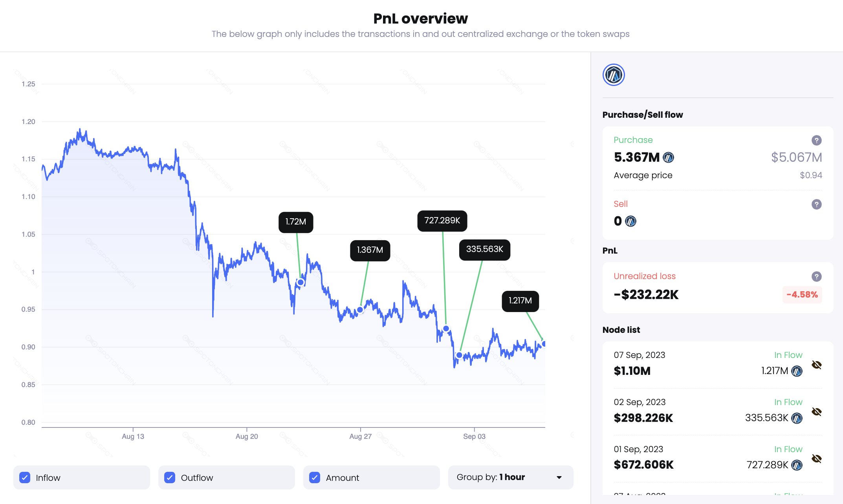Screen dimensions: 843x504
Task: Click token icon next to 335.563K node
Action: pos(797,418)
